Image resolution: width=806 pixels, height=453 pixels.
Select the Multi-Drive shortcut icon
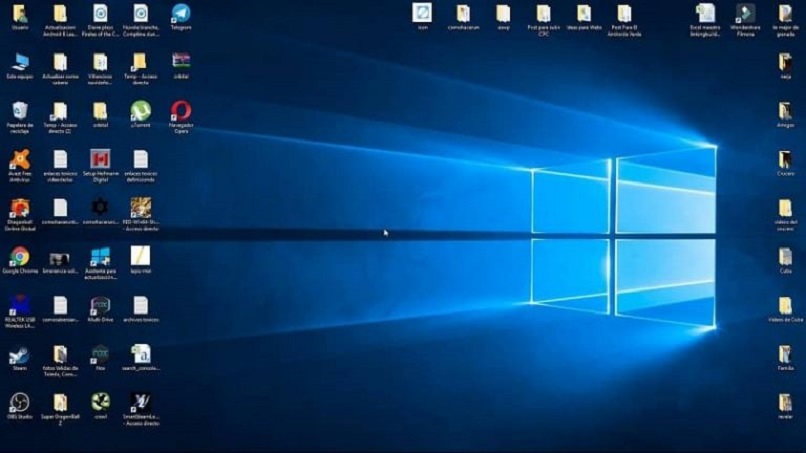pyautogui.click(x=100, y=305)
